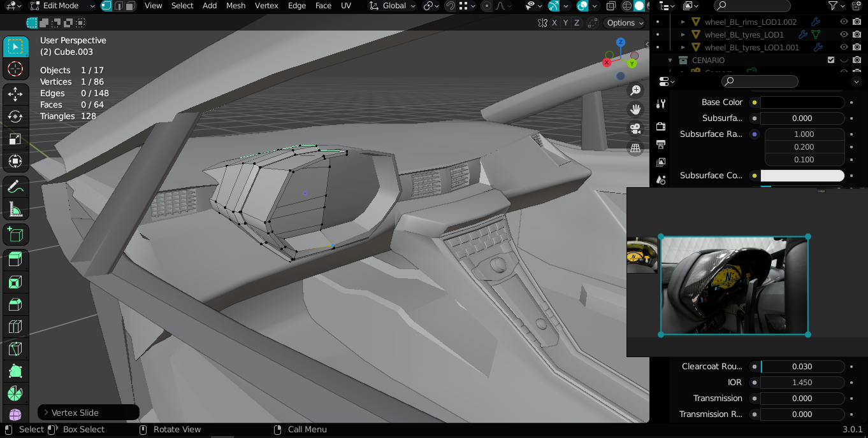The width and height of the screenshot is (868, 438).
Task: Enable face select mode
Action: (x=130, y=6)
